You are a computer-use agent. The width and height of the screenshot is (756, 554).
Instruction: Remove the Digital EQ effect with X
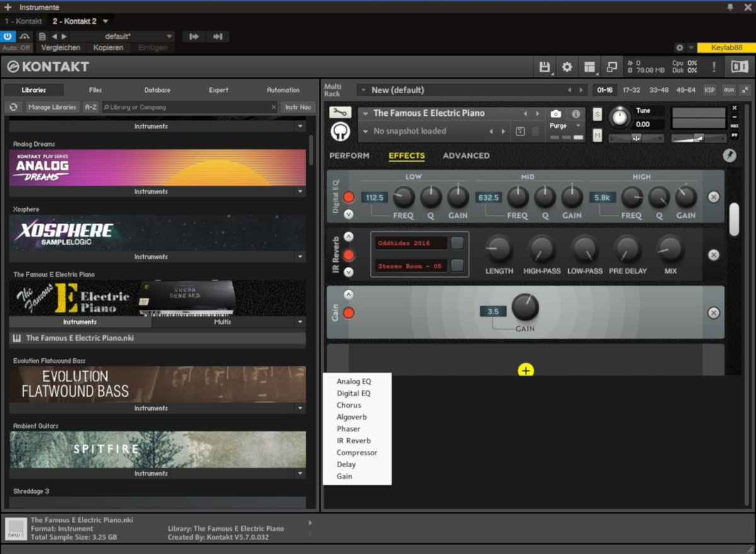(713, 197)
